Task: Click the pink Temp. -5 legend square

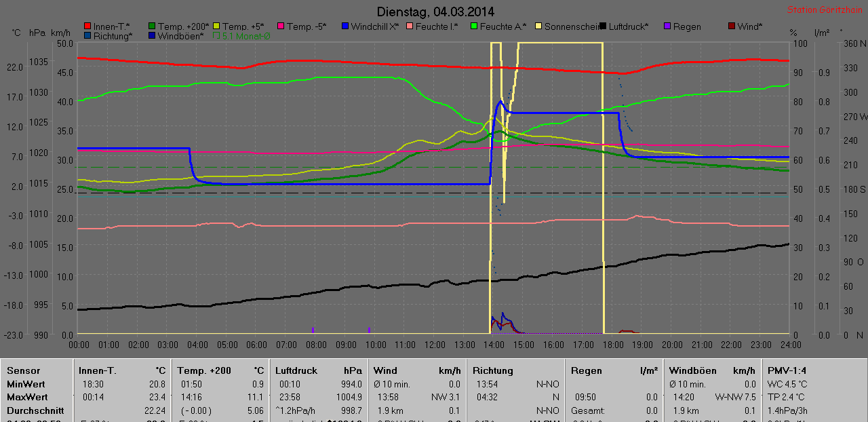Action: click(x=280, y=26)
